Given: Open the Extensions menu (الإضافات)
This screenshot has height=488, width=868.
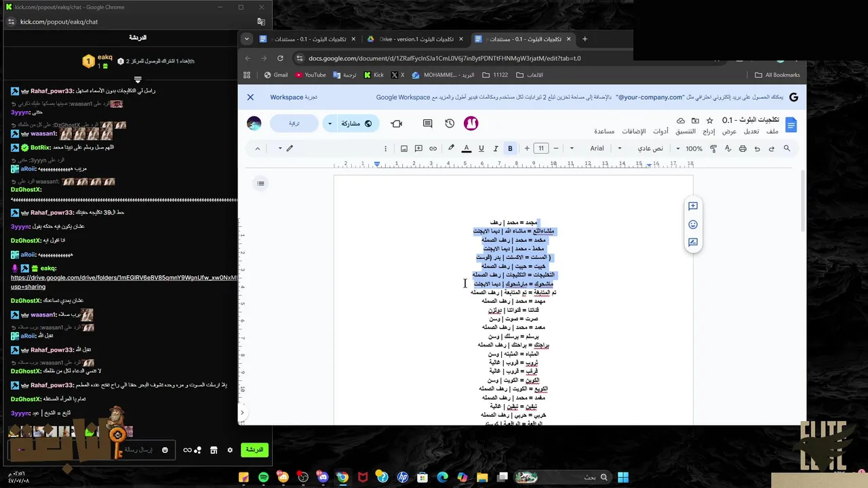Looking at the screenshot, I should [x=634, y=131].
